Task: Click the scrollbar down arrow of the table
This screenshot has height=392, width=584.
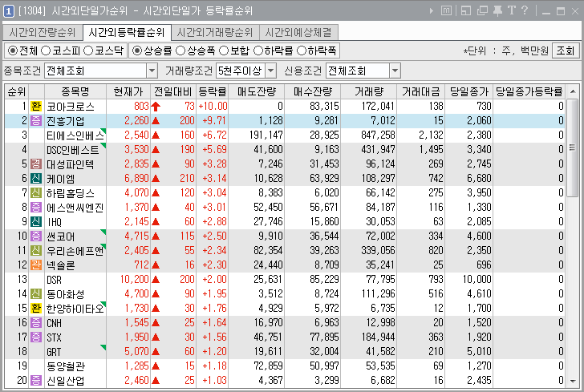Action: click(573, 381)
